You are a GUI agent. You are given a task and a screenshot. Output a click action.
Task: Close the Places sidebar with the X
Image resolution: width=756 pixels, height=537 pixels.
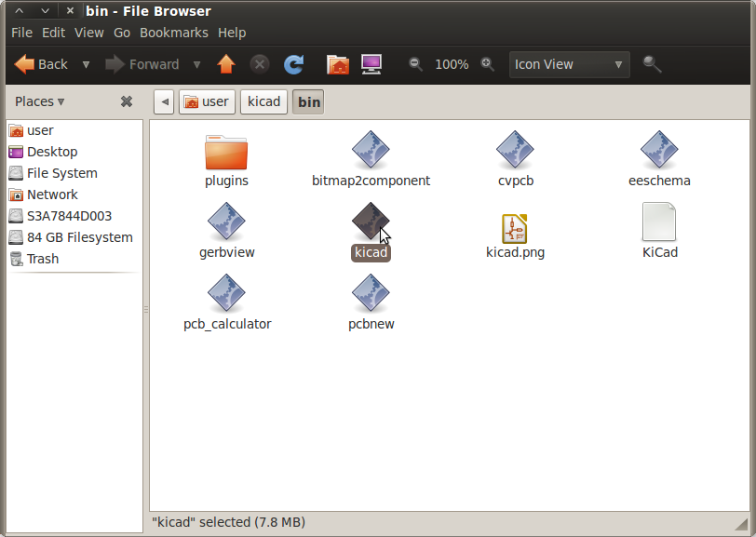(x=127, y=101)
